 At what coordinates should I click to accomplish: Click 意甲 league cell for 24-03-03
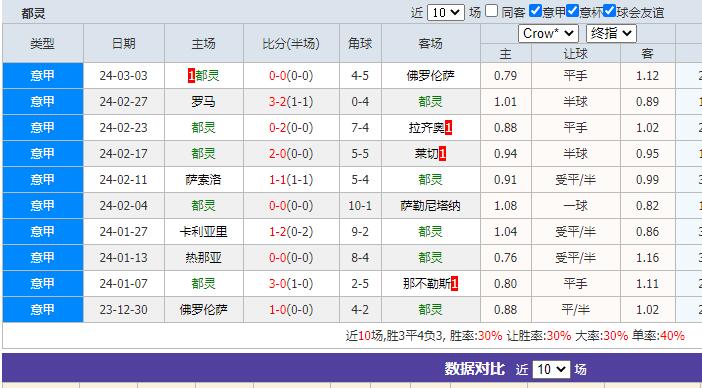point(43,76)
